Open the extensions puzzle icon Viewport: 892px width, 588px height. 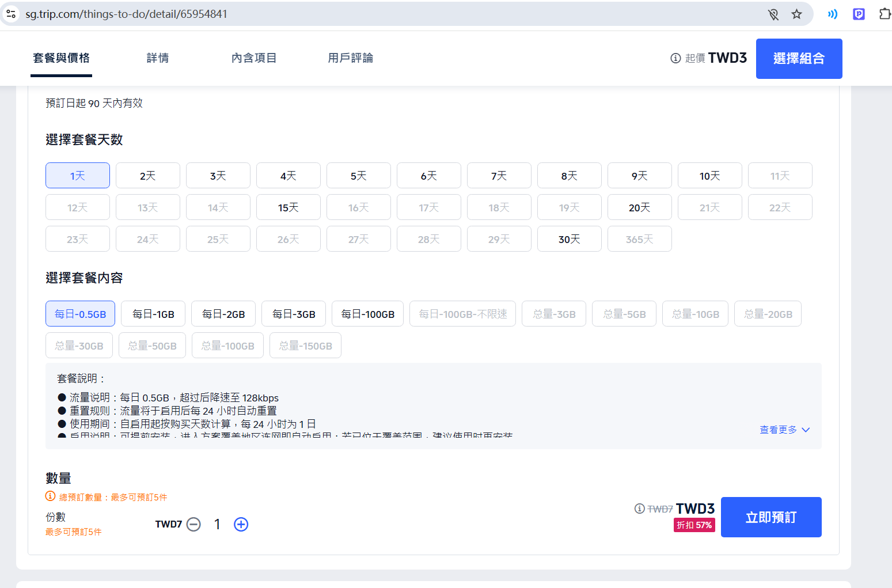coord(885,14)
